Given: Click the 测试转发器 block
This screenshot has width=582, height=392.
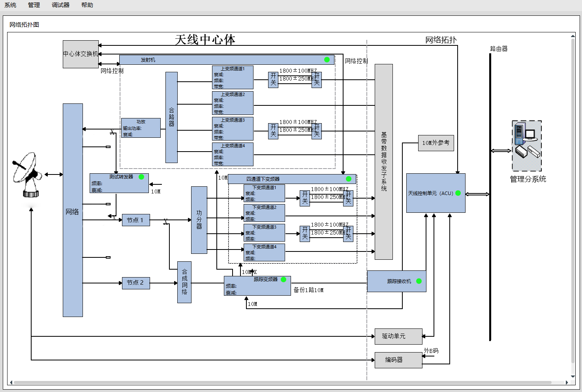Looking at the screenshot, I should (119, 183).
